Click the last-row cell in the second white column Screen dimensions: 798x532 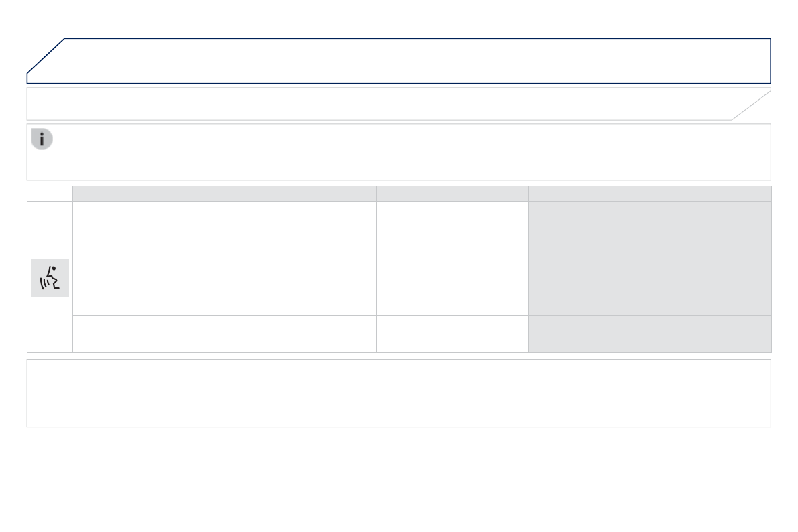pyautogui.click(x=300, y=334)
